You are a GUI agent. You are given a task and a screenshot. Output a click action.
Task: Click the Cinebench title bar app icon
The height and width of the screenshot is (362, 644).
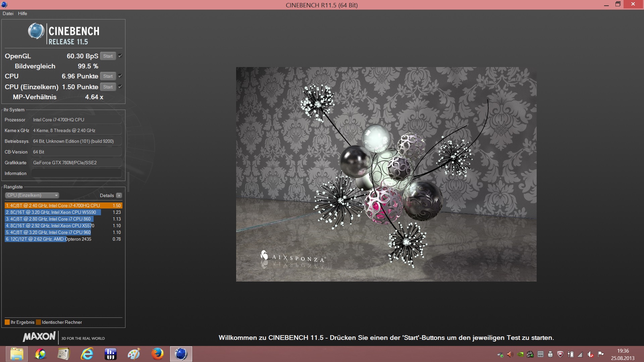[x=4, y=5]
